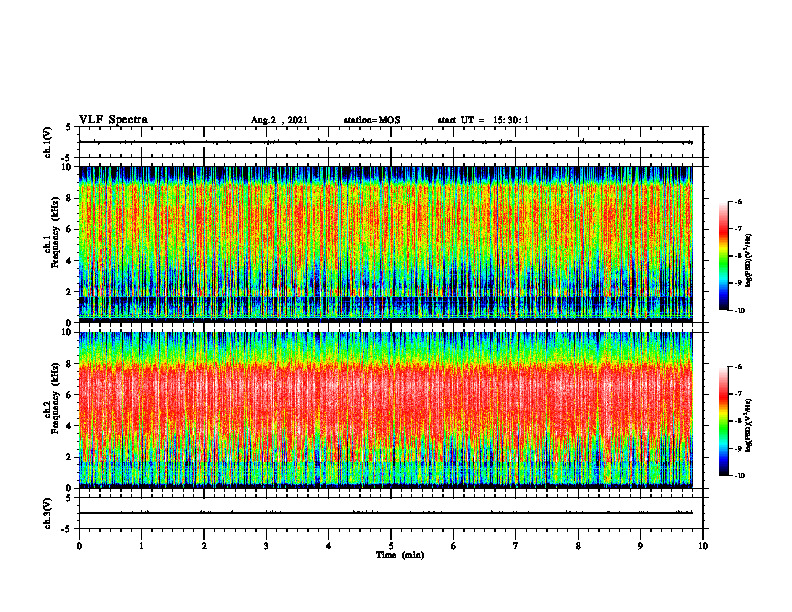792x612 pixels.
Task: Click the ch.1 color bar PSD unit label
Action: [748, 260]
